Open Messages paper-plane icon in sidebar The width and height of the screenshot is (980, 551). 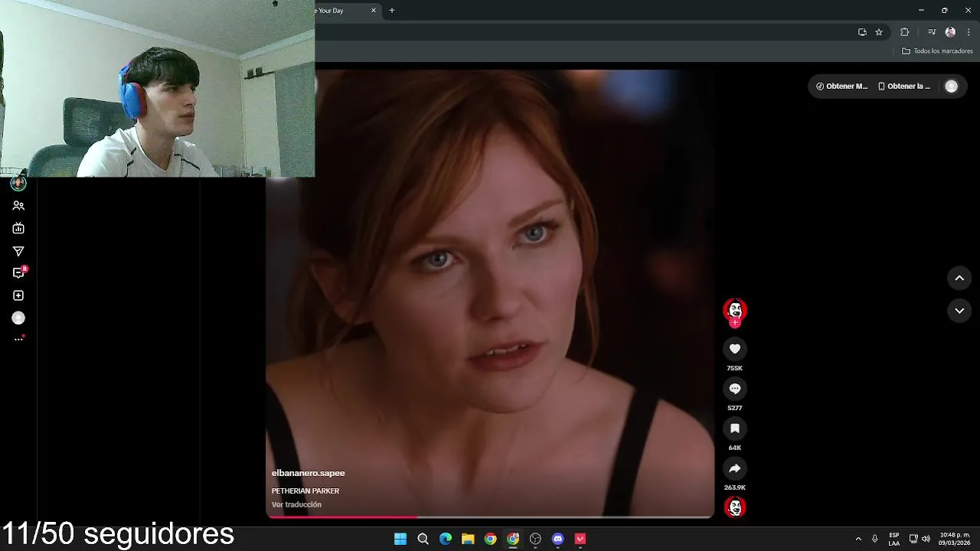pos(18,251)
